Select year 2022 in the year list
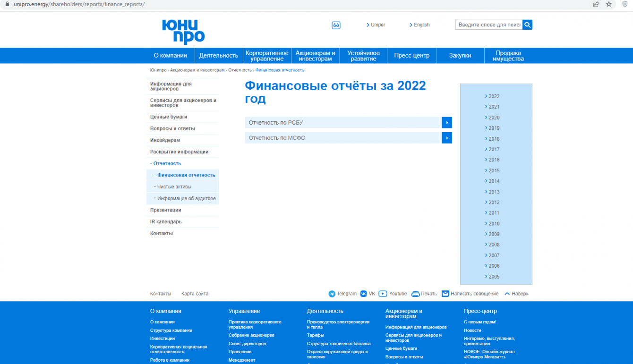The height and width of the screenshot is (364, 633). pos(494,96)
